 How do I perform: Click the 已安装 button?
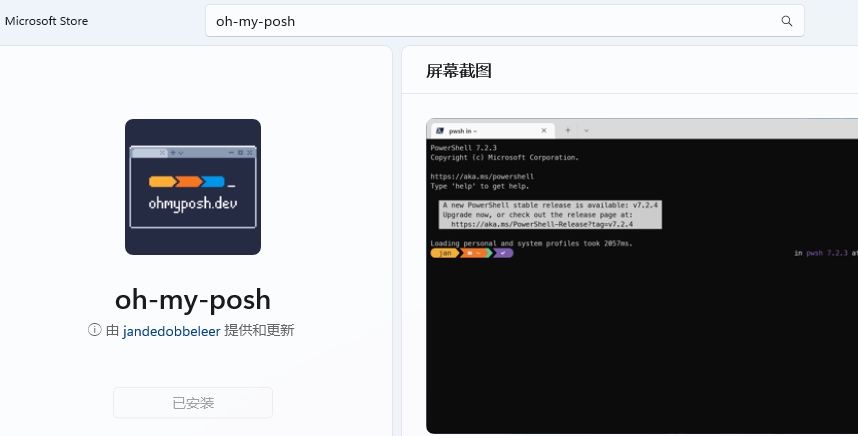click(x=193, y=403)
